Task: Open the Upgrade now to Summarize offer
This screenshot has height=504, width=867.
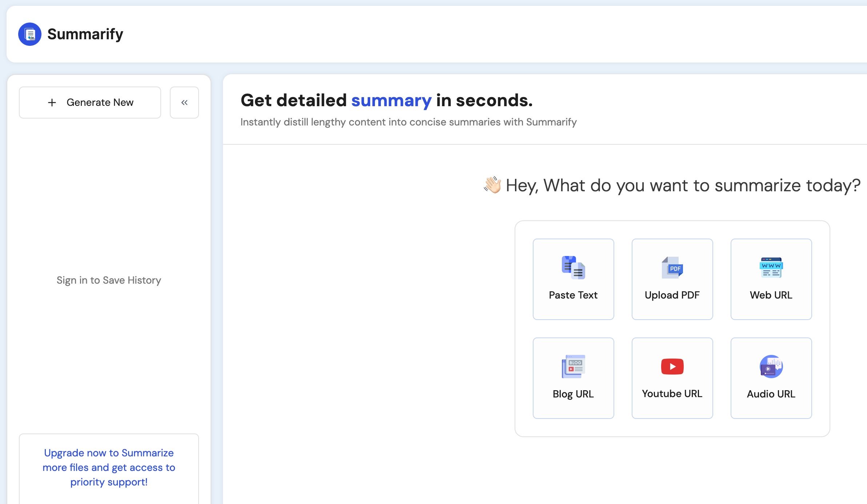Action: tap(109, 467)
